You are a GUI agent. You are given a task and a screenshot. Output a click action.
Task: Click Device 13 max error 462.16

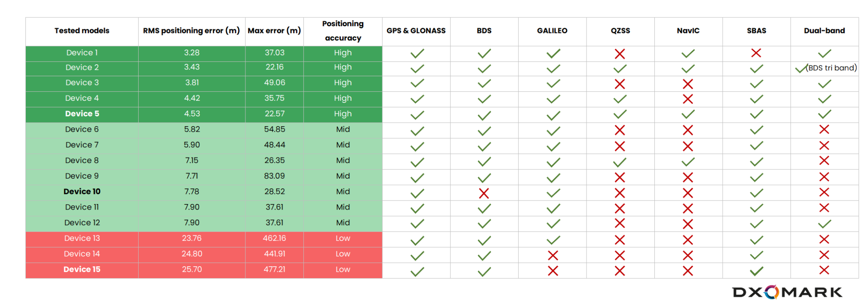point(274,238)
